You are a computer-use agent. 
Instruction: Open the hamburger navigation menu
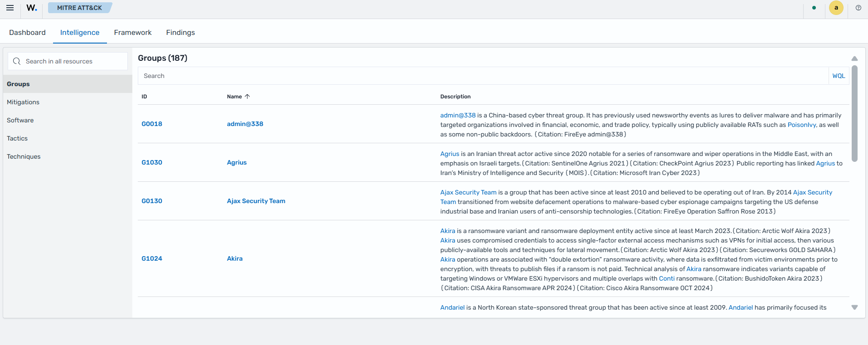coord(10,8)
